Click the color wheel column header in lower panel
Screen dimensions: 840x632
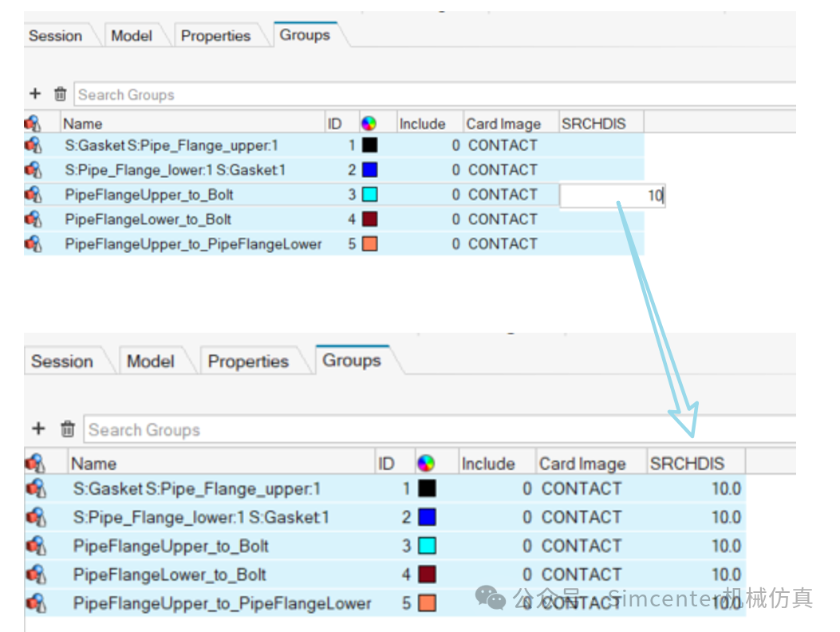pos(426,464)
